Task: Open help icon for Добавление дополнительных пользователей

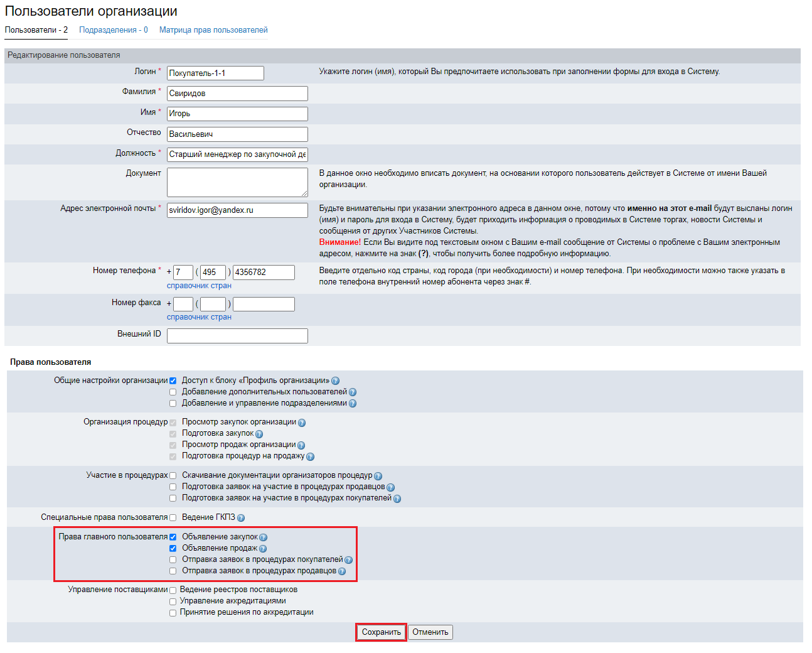Action: point(353,392)
